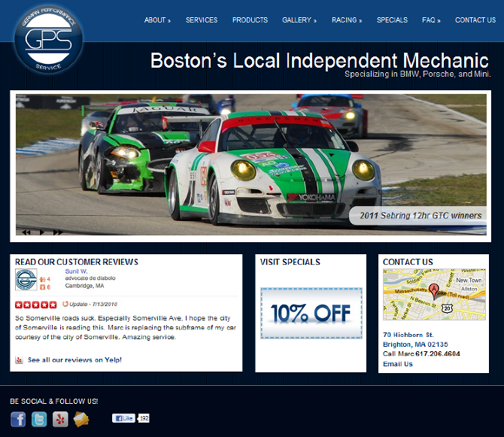This screenshot has height=437, width=504.
Task: Open the Products menu item
Action: tap(250, 20)
